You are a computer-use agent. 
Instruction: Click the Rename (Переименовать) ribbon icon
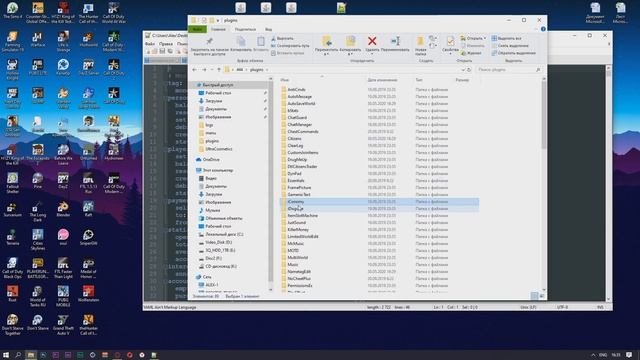(x=395, y=41)
